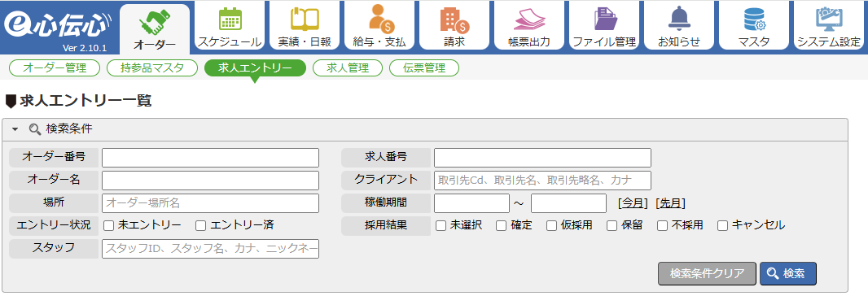Check the 未エントリー checkbox
Viewport: 868px width, 296px height.
pyautogui.click(x=109, y=225)
